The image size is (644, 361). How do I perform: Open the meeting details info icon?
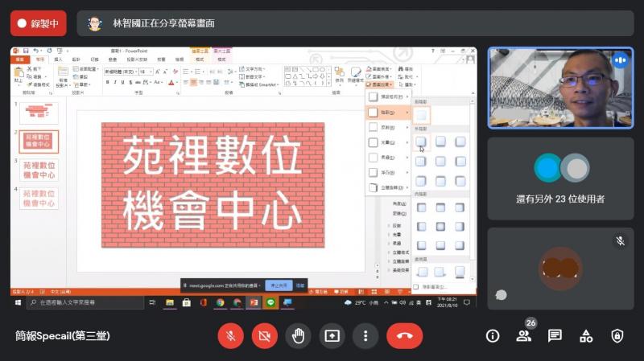(x=493, y=336)
